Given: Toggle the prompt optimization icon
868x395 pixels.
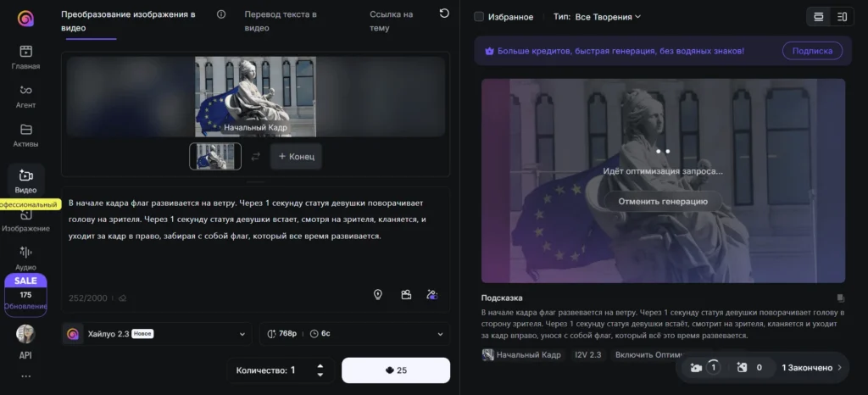Looking at the screenshot, I should [432, 294].
